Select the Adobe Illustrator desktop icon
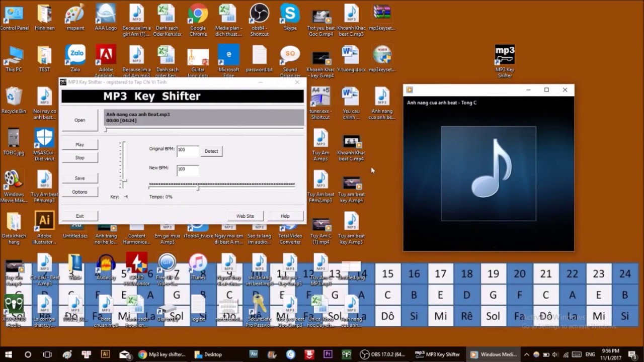Viewport: 644px width, 362px height. [44, 227]
